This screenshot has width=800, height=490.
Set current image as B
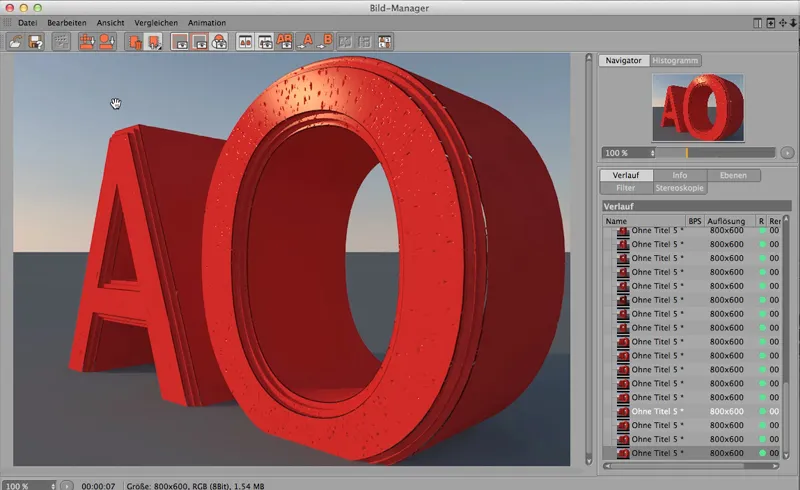(x=324, y=42)
